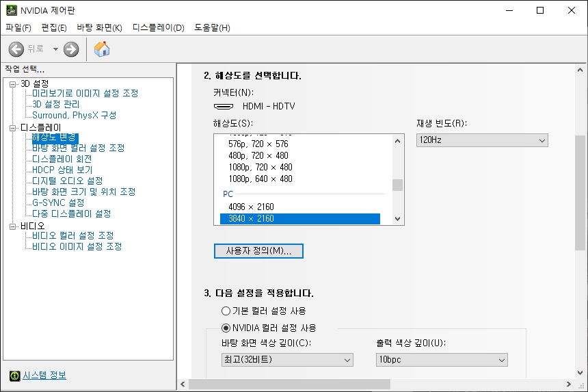The height and width of the screenshot is (392, 588).
Task: Open the 파일(F) menu
Action: (x=18, y=28)
